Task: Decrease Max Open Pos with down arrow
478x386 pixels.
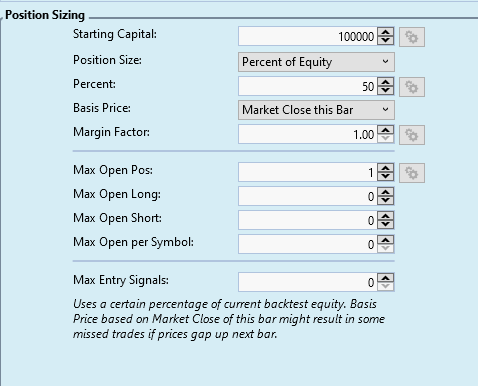Action: [x=386, y=177]
